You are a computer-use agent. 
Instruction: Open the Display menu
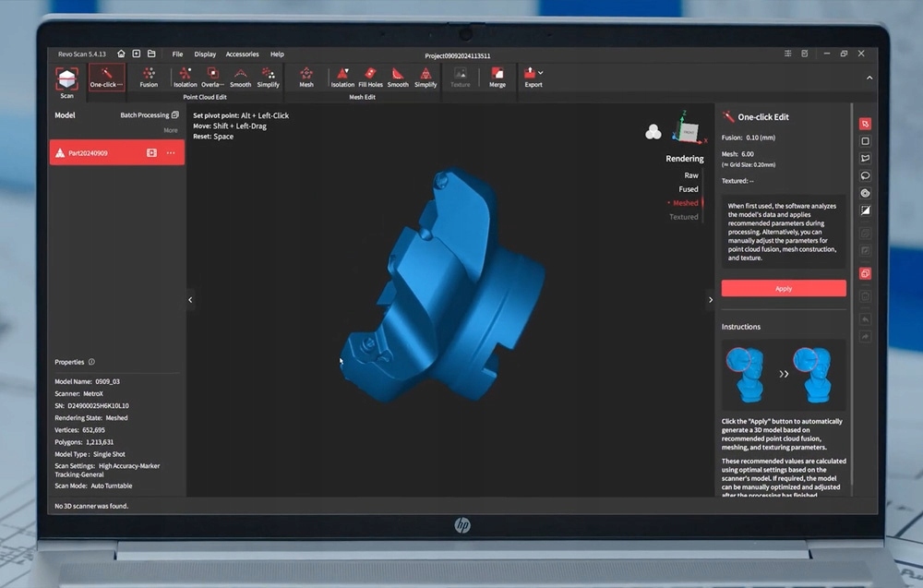pos(205,54)
